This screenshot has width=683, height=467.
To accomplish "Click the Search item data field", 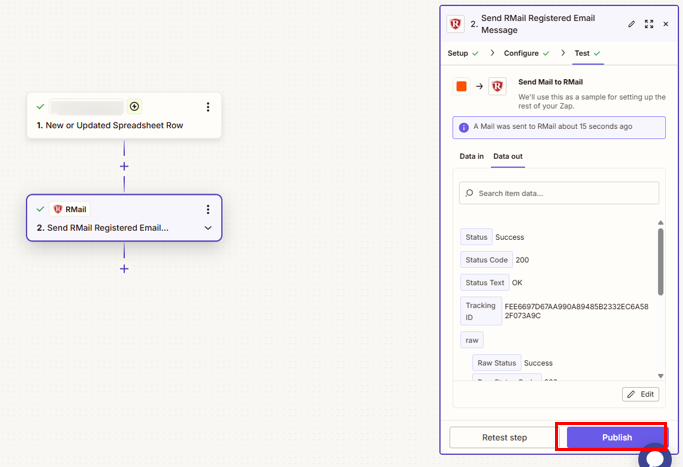I will tap(559, 193).
